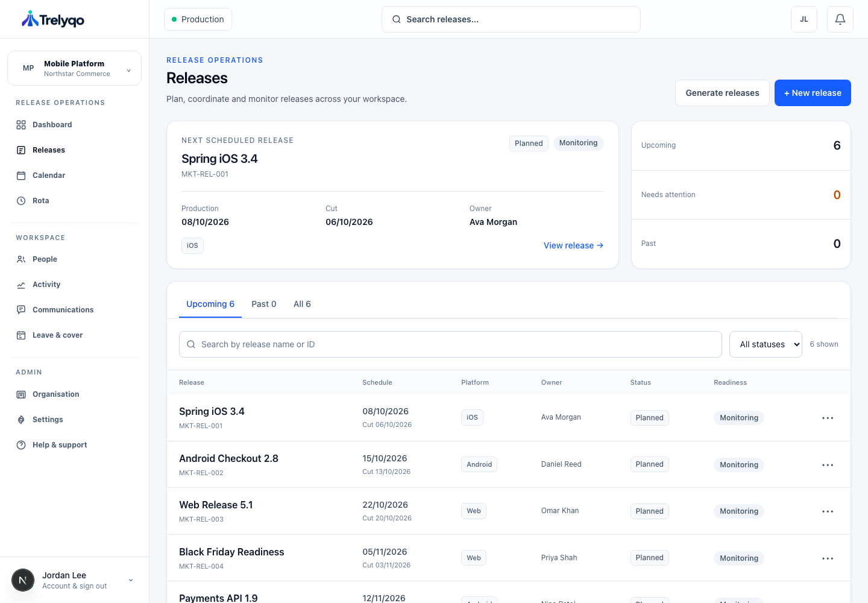
Task: Switch to the All 6 tab
Action: pos(302,304)
